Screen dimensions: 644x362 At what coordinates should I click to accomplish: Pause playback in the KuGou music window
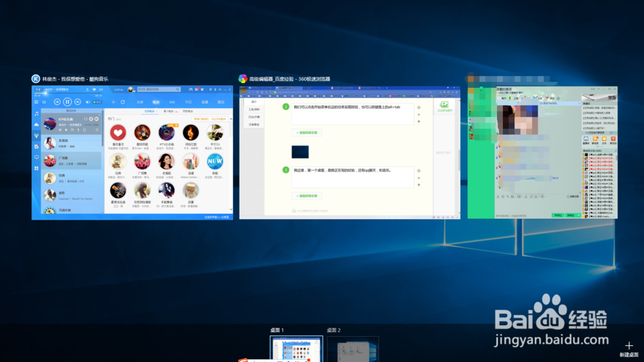68,102
